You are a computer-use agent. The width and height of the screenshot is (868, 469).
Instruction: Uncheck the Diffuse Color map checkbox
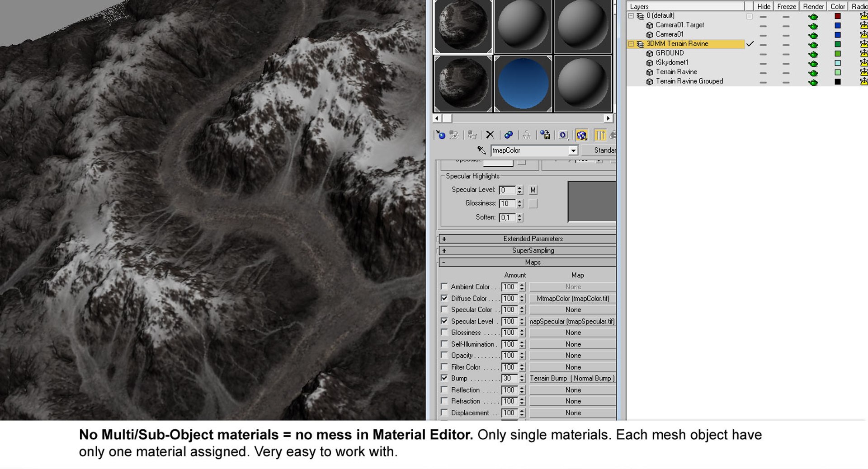click(444, 298)
